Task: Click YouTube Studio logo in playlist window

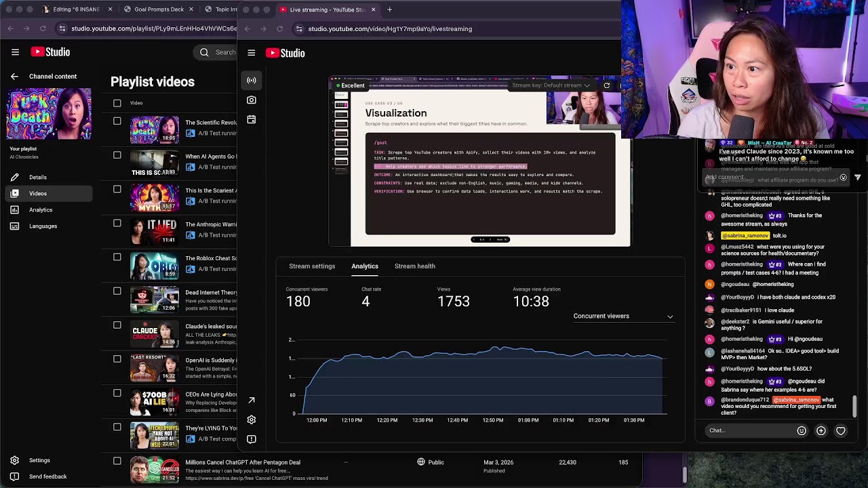Action: 50,52
